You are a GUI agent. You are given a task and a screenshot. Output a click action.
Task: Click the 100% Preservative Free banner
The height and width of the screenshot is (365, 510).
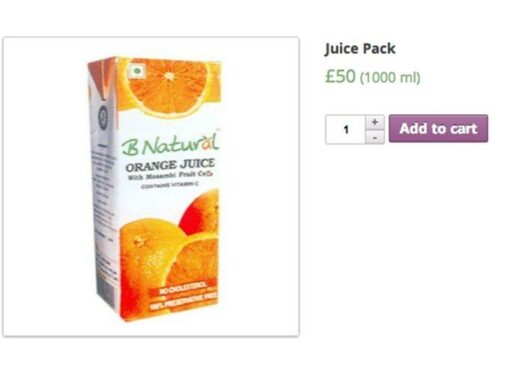(x=184, y=302)
